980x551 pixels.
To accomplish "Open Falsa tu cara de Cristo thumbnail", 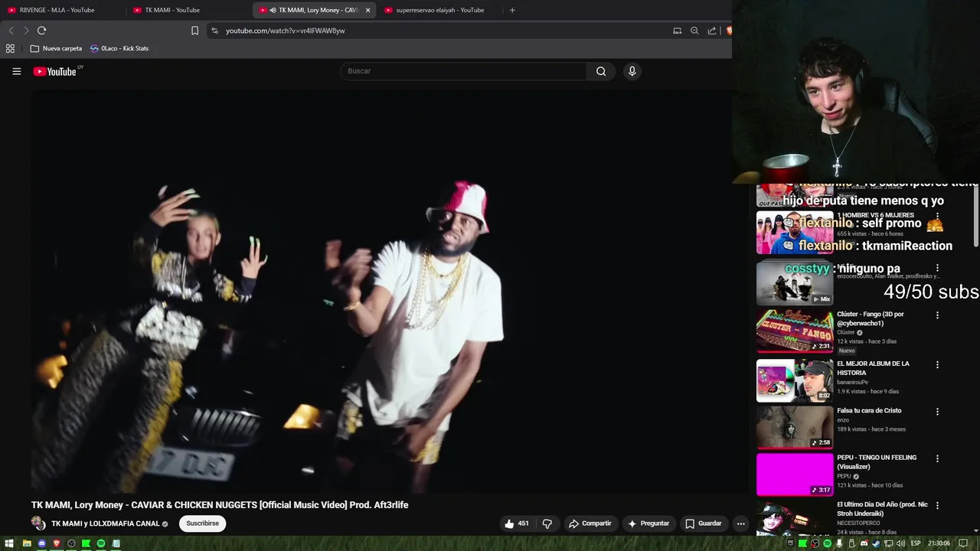I will (x=795, y=427).
